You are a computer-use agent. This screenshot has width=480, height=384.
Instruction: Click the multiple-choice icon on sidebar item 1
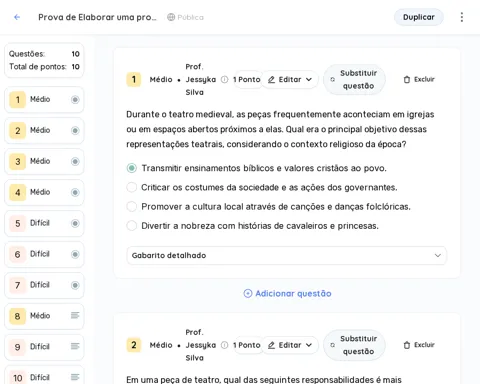(75, 99)
